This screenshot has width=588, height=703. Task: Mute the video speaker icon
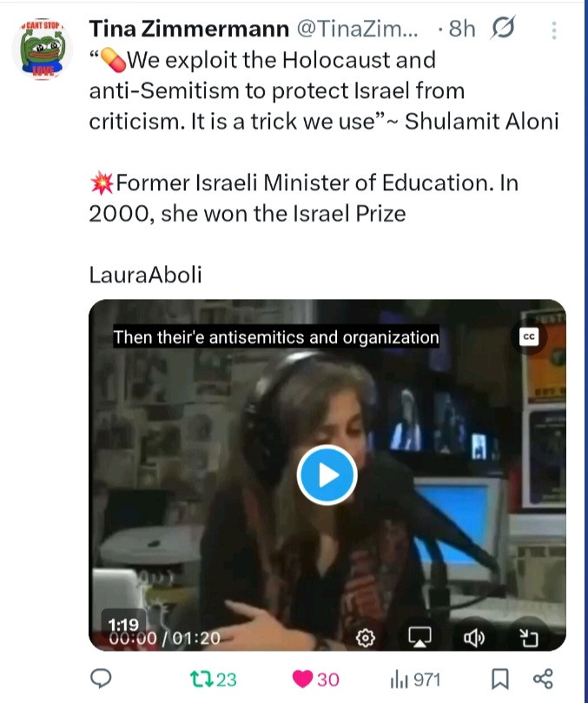click(x=473, y=637)
